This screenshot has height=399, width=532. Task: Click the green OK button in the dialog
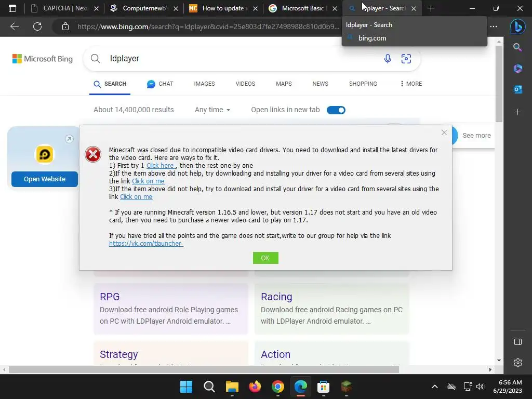click(265, 258)
